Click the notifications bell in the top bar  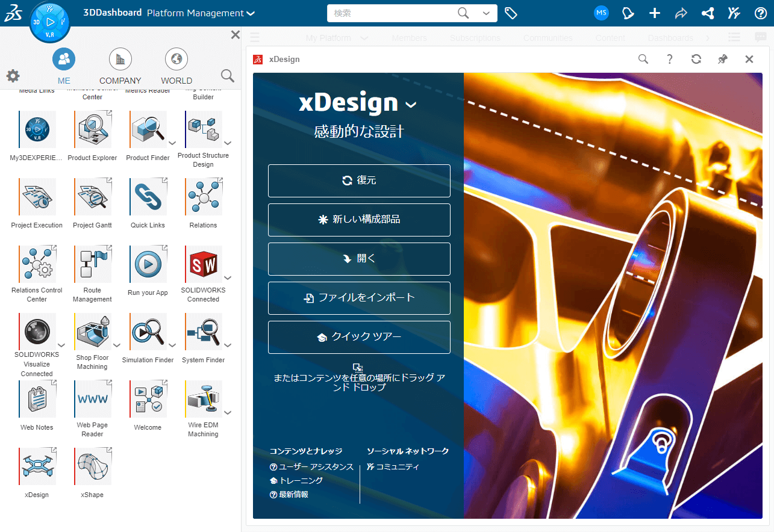pos(628,13)
